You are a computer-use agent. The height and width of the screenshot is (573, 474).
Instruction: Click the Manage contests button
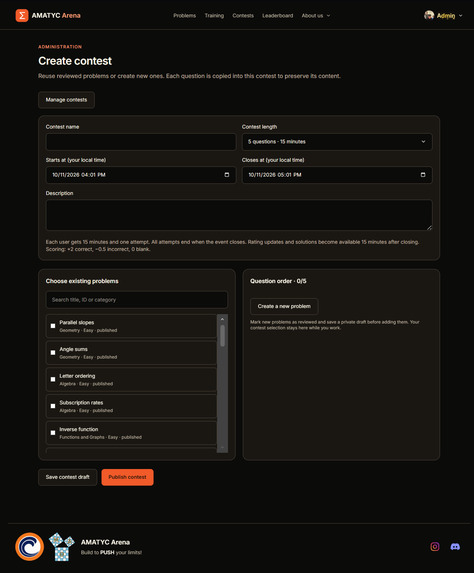coord(67,100)
